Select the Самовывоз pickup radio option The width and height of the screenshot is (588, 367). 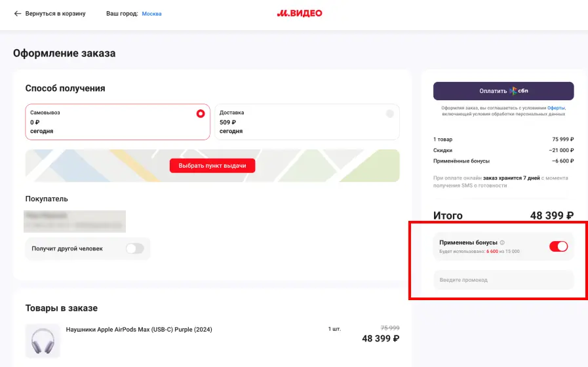tap(201, 113)
